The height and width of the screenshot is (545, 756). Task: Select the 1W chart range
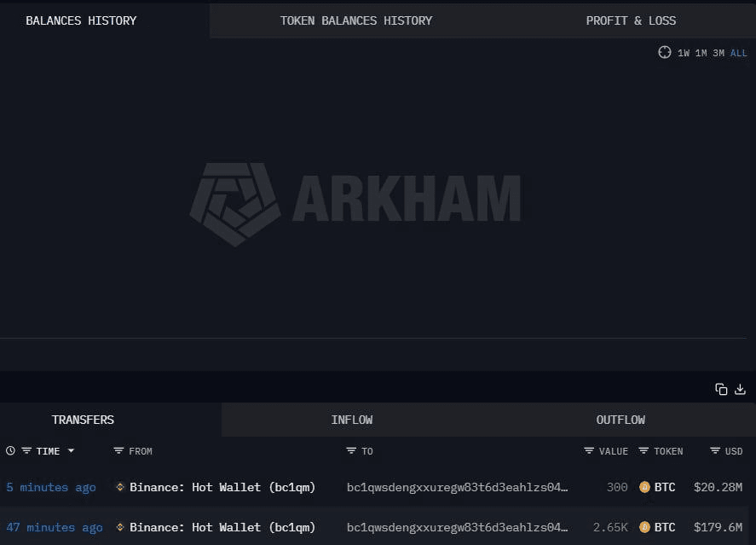coord(684,53)
